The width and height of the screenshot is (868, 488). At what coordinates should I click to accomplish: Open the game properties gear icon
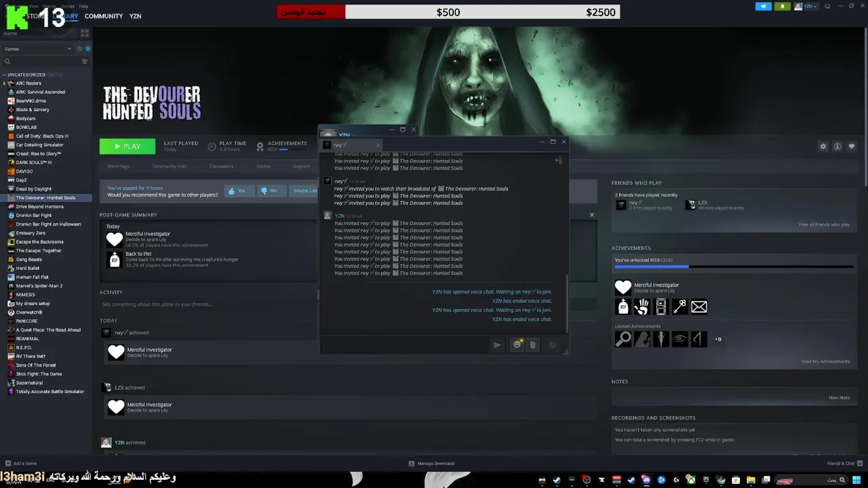point(823,146)
